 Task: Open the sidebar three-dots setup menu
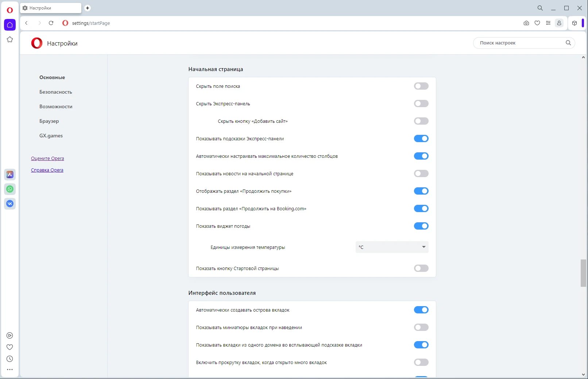[x=10, y=370]
